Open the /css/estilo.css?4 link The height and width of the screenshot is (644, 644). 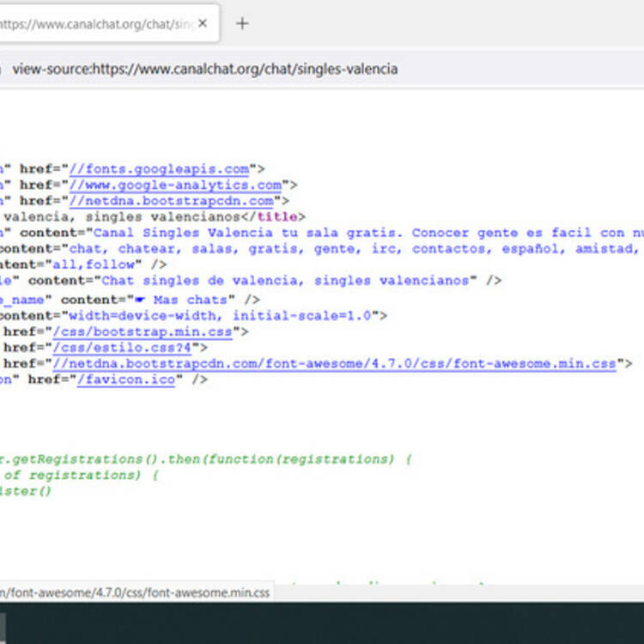coord(122,348)
